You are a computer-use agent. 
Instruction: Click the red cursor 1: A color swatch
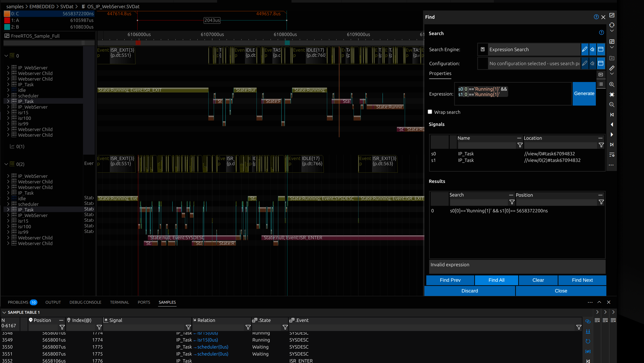coord(7,20)
